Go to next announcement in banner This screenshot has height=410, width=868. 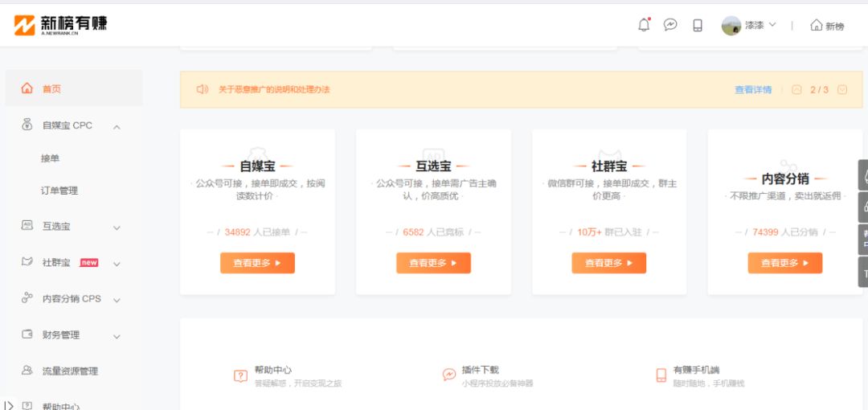pos(841,89)
